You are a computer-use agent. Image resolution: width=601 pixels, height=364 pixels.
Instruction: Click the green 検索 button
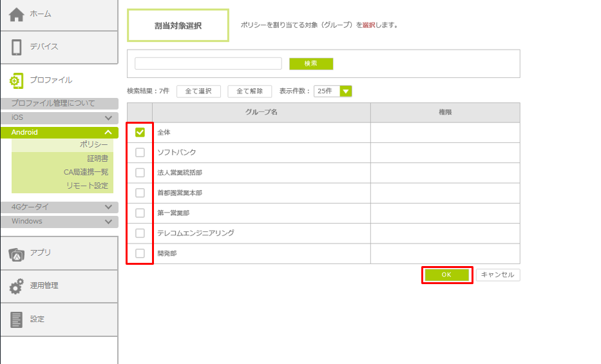pyautogui.click(x=310, y=64)
